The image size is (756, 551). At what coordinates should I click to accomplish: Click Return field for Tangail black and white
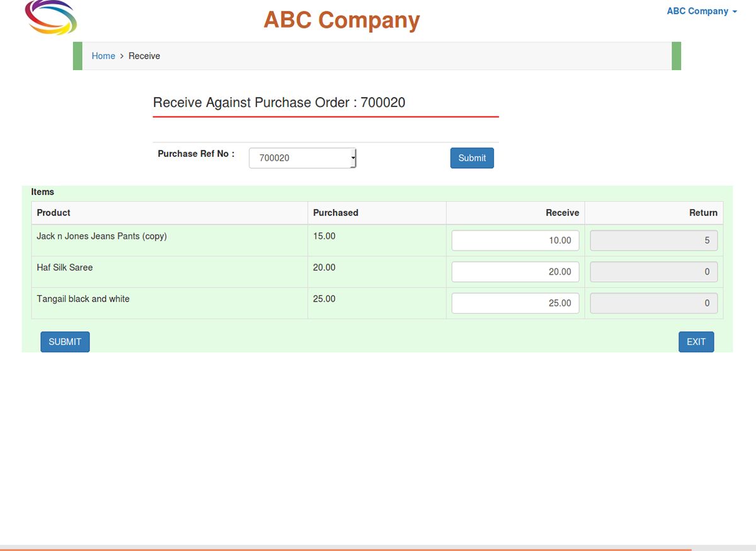(x=653, y=304)
